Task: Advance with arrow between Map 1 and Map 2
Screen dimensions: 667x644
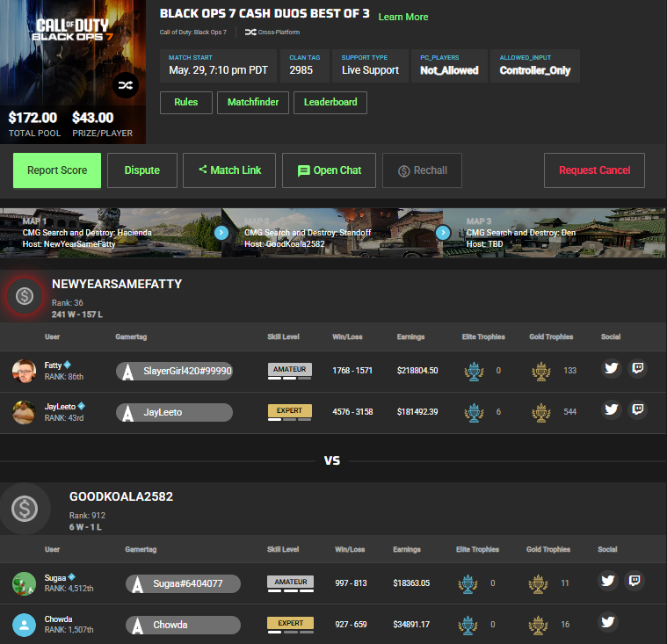Action: click(x=221, y=233)
